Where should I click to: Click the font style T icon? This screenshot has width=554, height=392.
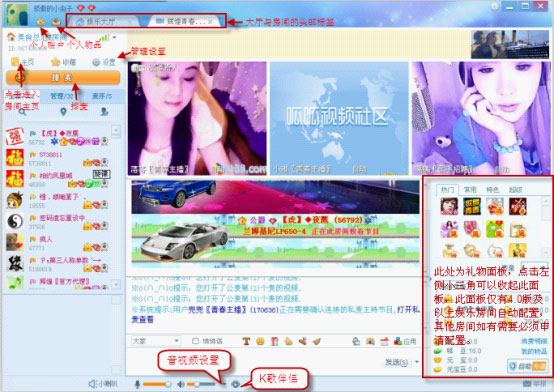[246, 341]
